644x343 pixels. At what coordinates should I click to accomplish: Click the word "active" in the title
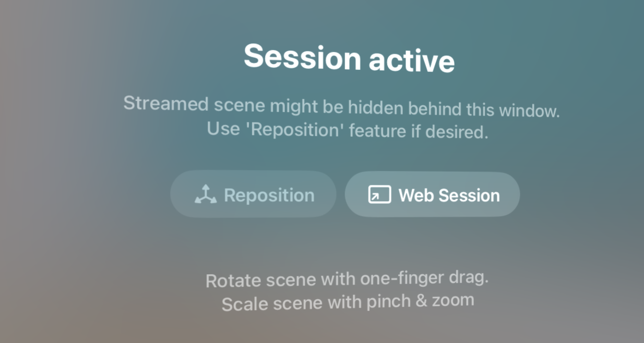[x=412, y=60]
